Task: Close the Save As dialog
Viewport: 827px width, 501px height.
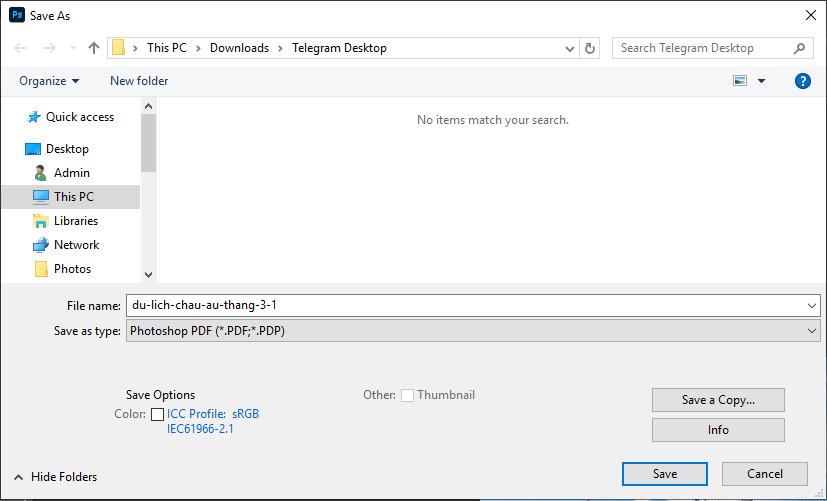Action: coord(811,15)
